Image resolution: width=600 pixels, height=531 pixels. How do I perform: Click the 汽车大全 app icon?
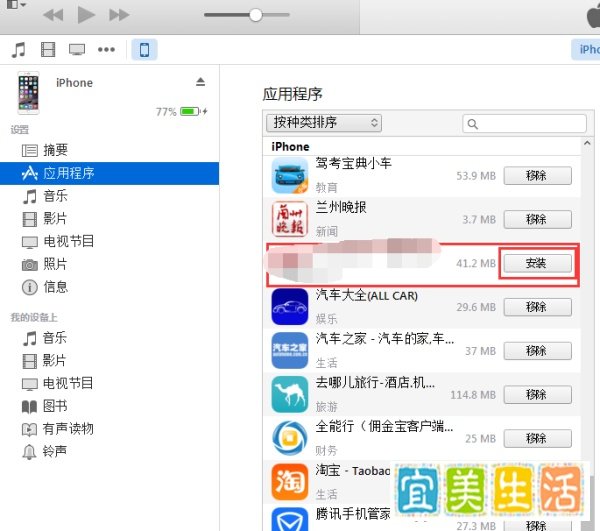coord(290,307)
